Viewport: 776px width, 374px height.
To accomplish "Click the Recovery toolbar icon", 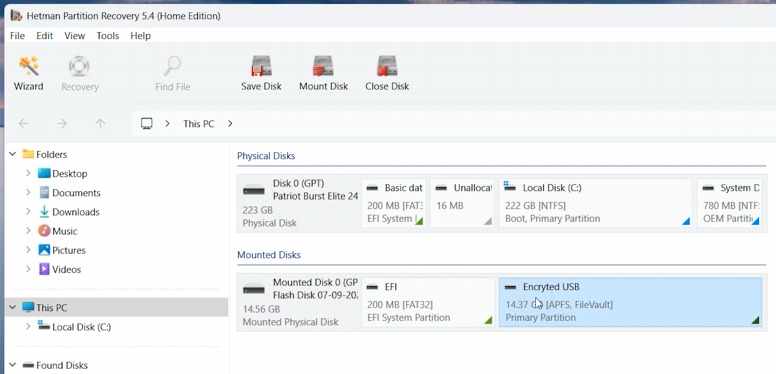I will coord(80,73).
